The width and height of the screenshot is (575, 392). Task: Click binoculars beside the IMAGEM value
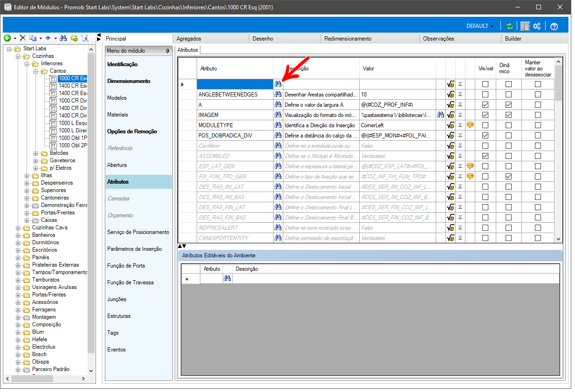coord(440,115)
